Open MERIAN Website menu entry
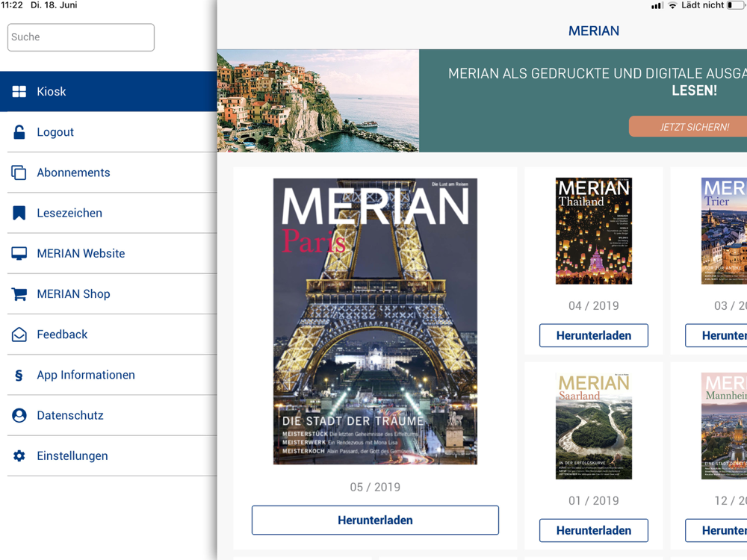 click(x=108, y=253)
